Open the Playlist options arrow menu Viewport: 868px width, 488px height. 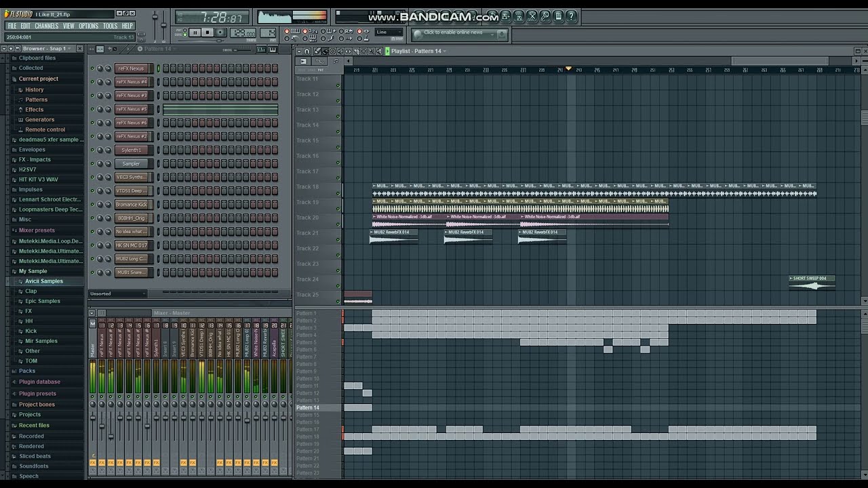299,52
